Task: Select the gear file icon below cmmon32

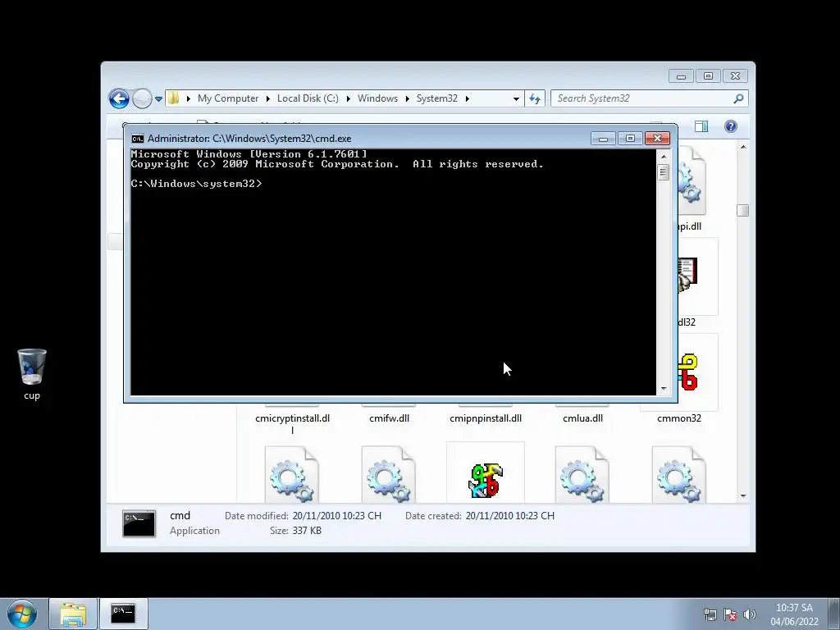Action: pyautogui.click(x=678, y=475)
